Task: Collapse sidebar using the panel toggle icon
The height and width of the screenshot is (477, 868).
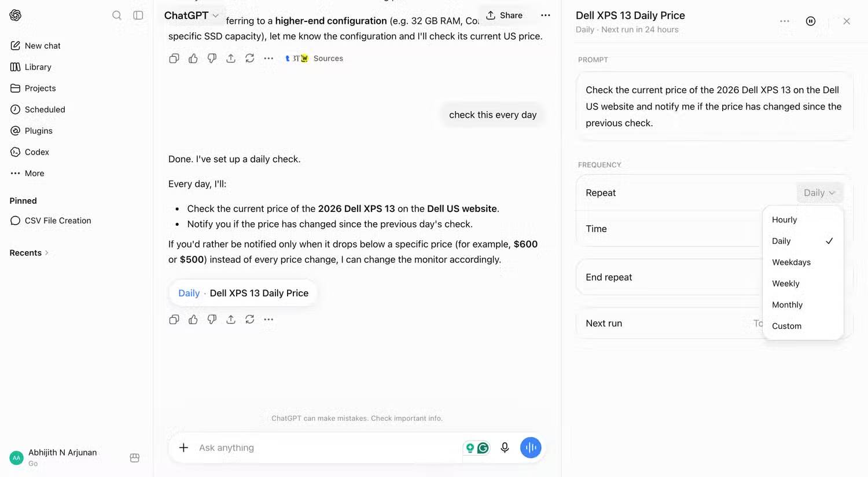Action: 138,15
